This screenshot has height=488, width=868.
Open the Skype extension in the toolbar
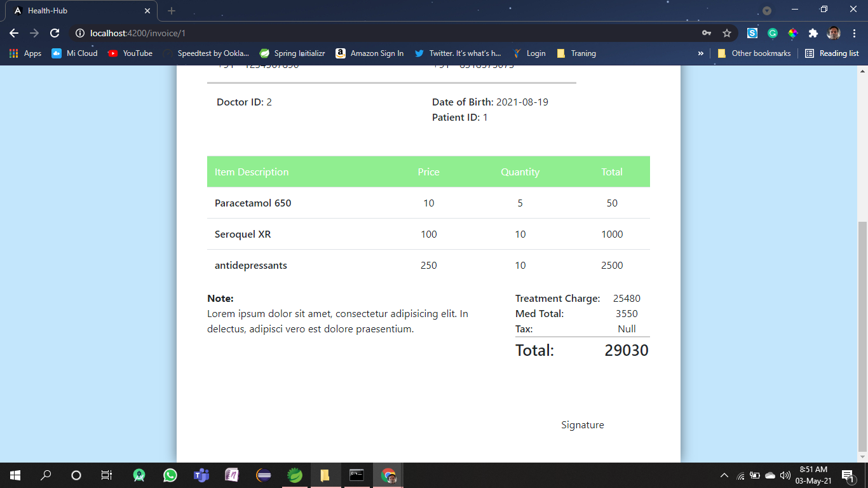(x=752, y=33)
